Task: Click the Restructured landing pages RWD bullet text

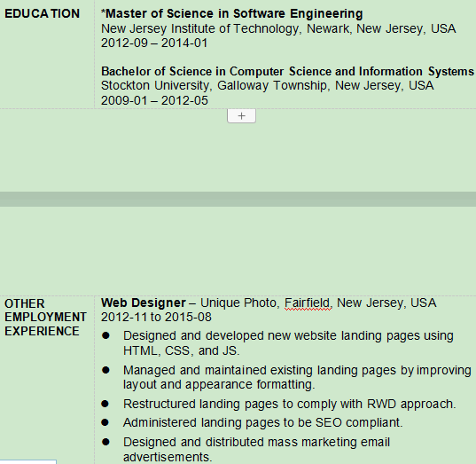Action: (290, 405)
